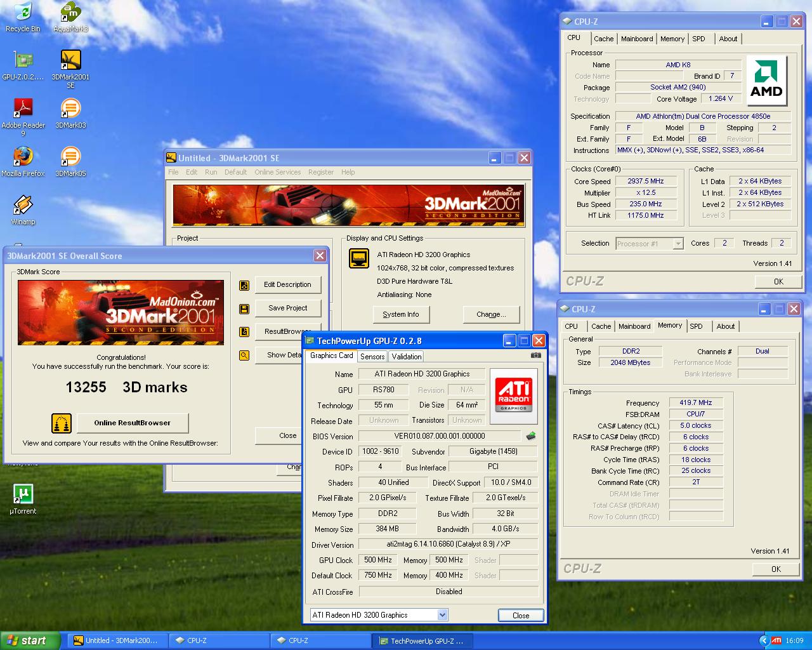Click the save disk icon beside Save Project
The image size is (812, 650).
point(244,308)
